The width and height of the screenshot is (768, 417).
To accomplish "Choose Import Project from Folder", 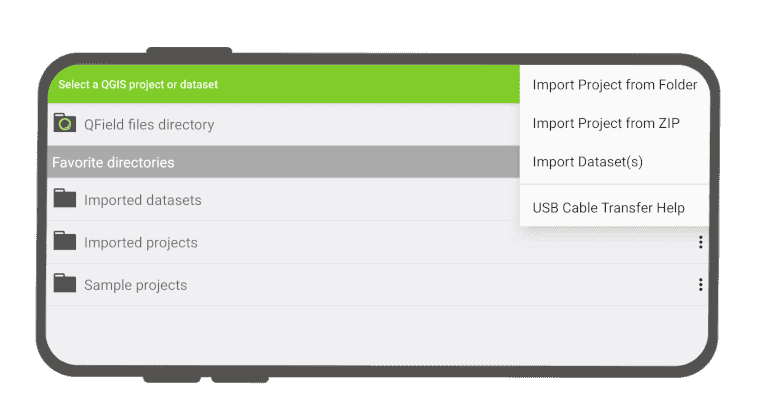I will pyautogui.click(x=614, y=85).
